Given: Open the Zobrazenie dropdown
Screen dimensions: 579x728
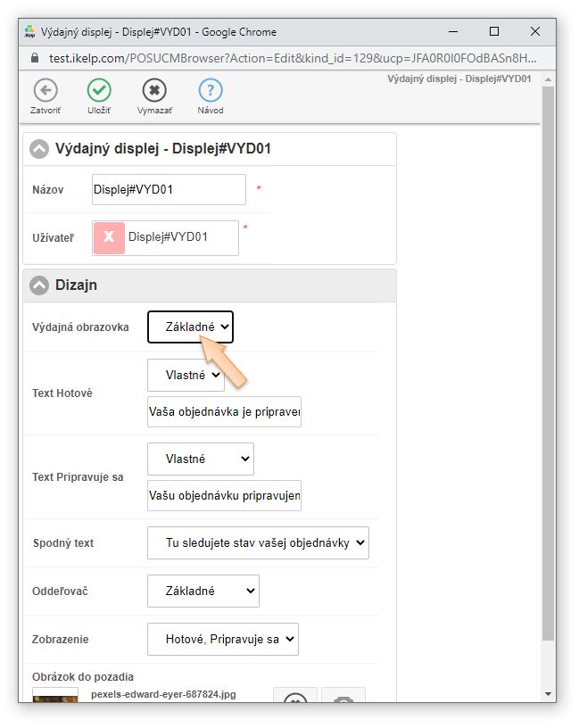Looking at the screenshot, I should (x=222, y=639).
